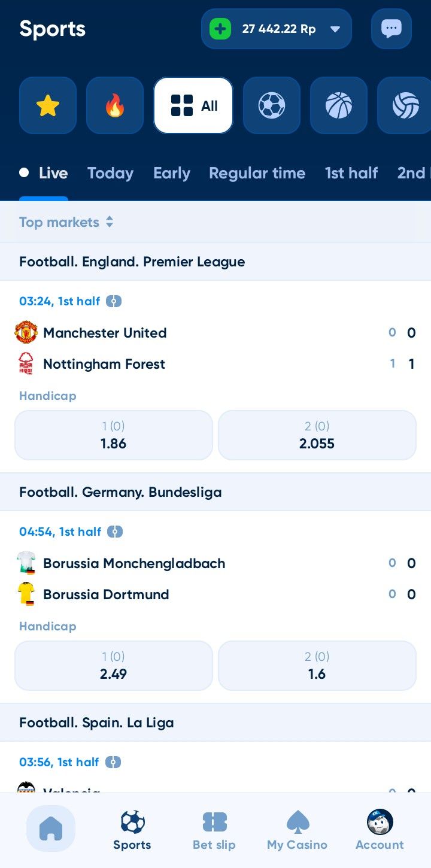Select the hot events flame filter
Image resolution: width=431 pixels, height=868 pixels.
[x=115, y=106]
